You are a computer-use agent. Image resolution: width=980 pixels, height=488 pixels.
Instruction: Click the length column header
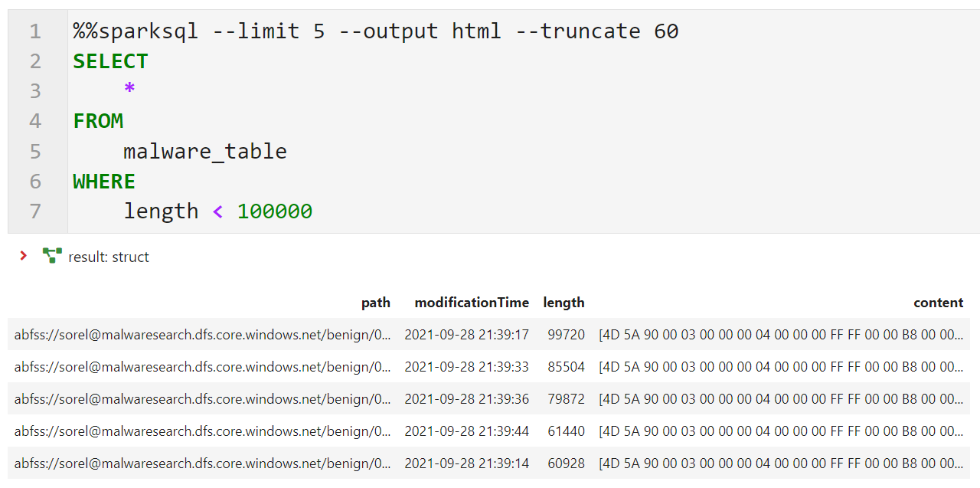coord(563,303)
